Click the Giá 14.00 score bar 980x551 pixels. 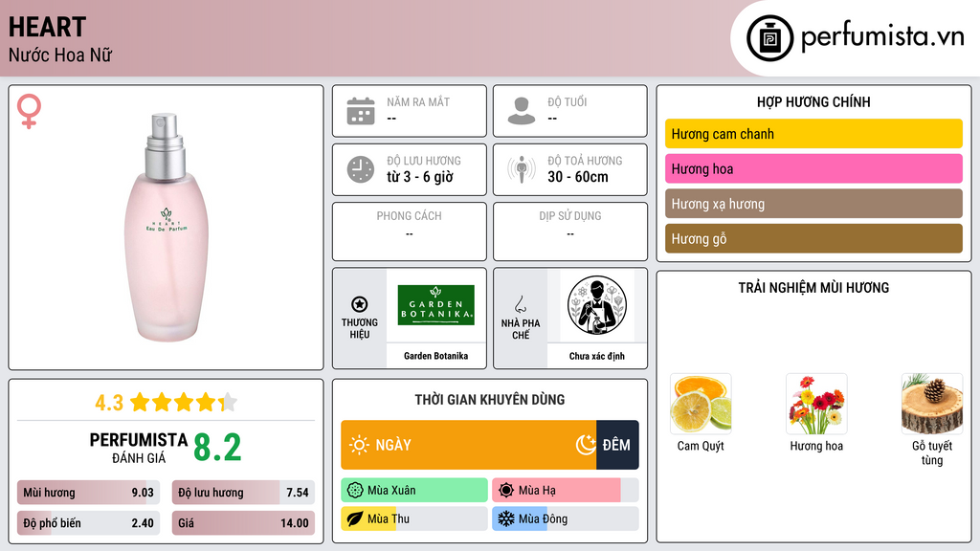(x=243, y=523)
